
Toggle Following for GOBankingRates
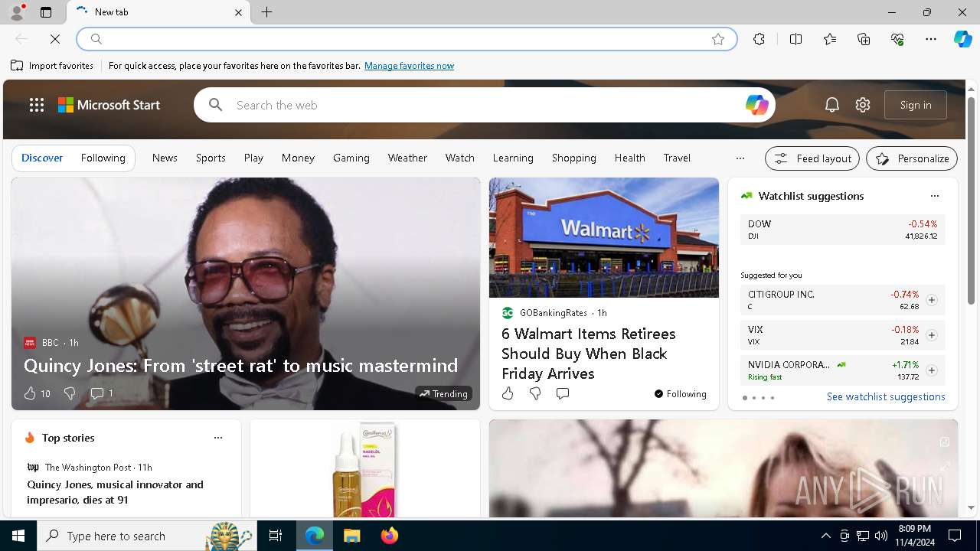pyautogui.click(x=680, y=393)
